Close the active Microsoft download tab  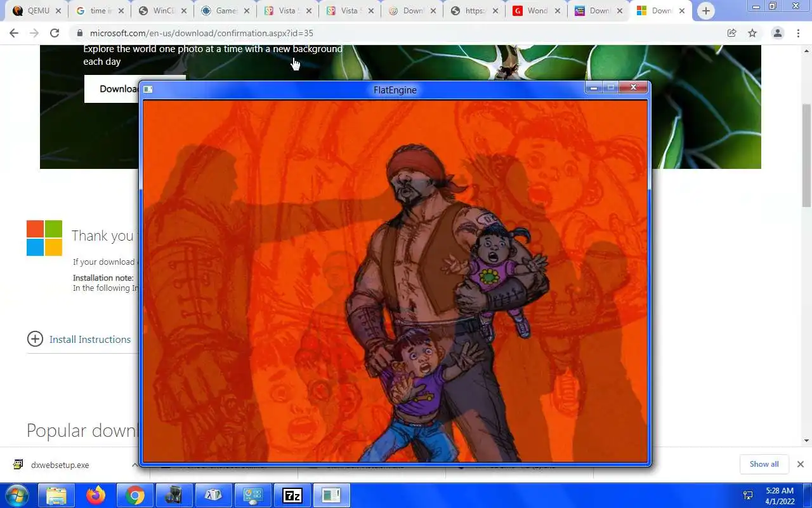(682, 11)
